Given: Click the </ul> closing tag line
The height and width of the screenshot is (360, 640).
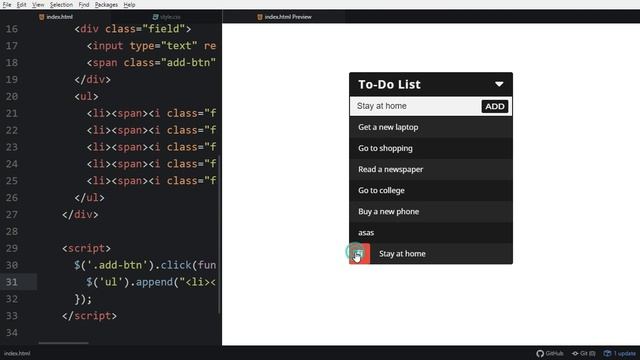Looking at the screenshot, I should tap(89, 198).
